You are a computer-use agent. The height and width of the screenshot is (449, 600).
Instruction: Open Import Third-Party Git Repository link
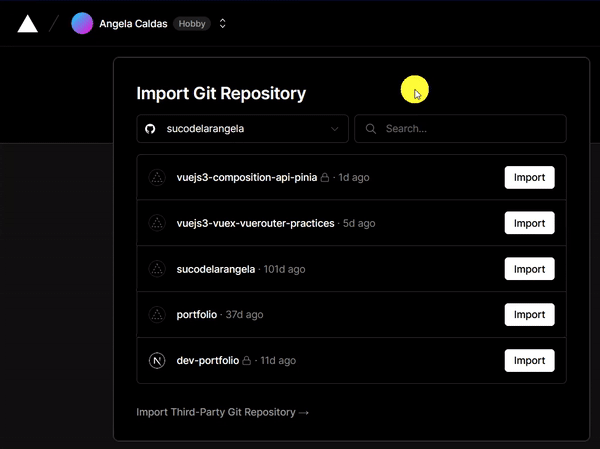pos(223,412)
